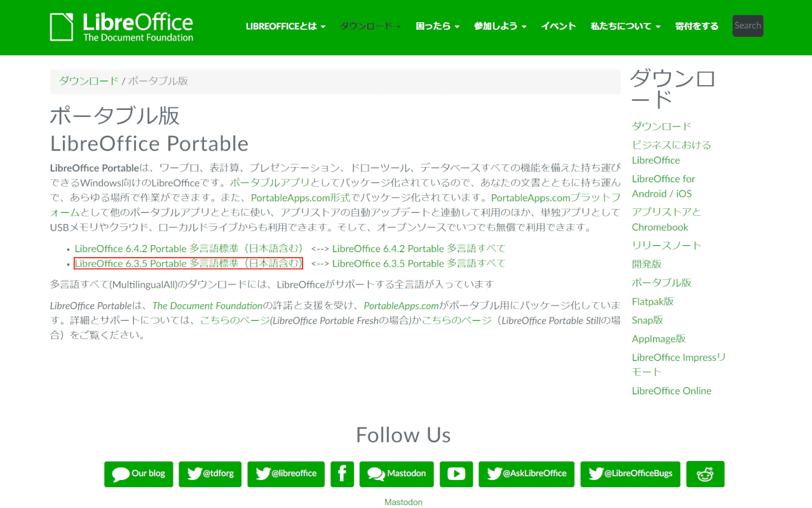Download LibreOffice 6.4.2 Portable 多言語すべて
This screenshot has height=508, width=812.
pos(419,248)
